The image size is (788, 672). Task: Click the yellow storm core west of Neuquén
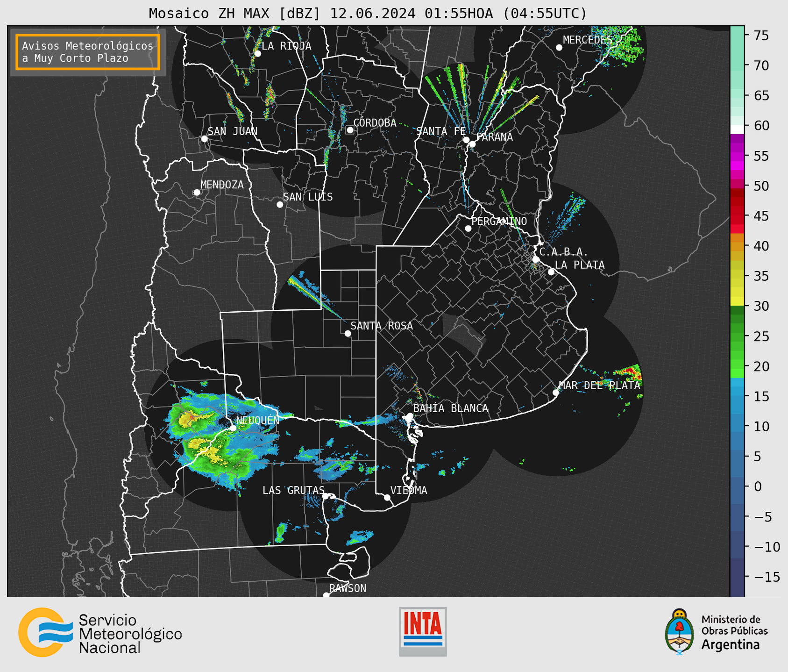(x=190, y=418)
